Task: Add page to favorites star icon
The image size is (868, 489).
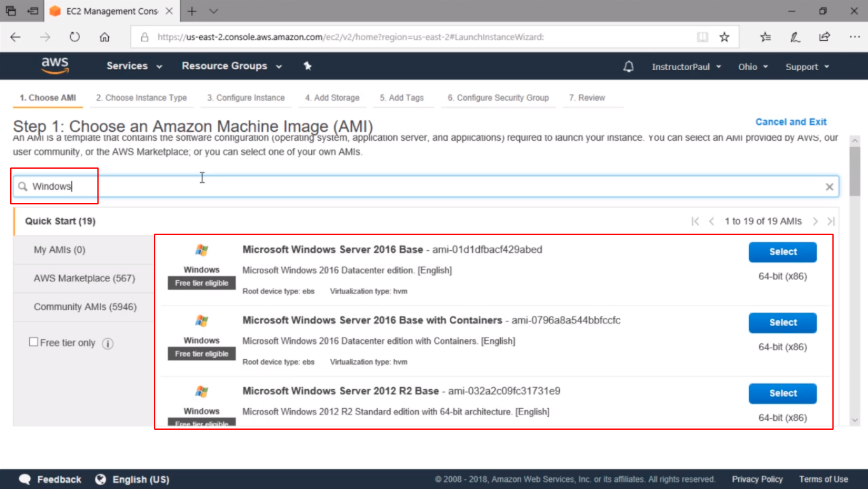Action: click(724, 37)
